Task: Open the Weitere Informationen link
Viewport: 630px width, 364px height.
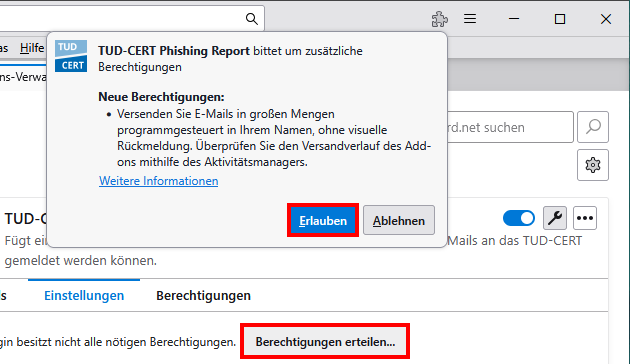Action: (159, 181)
